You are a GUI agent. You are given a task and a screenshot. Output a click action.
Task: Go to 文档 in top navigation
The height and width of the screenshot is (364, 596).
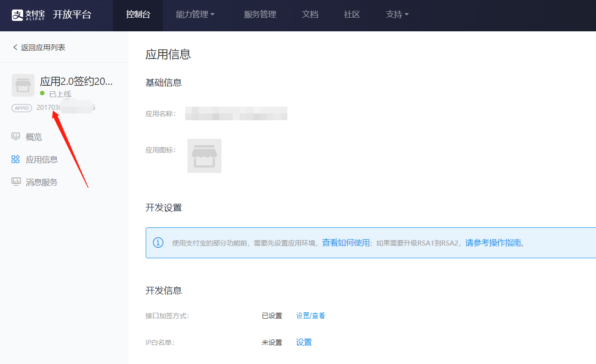pyautogui.click(x=310, y=15)
